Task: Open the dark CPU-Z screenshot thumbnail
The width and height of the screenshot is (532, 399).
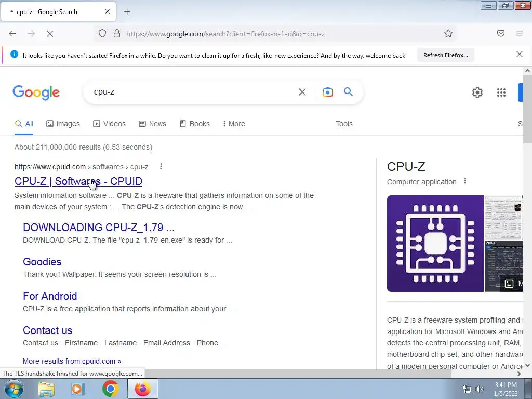Action: point(503,267)
